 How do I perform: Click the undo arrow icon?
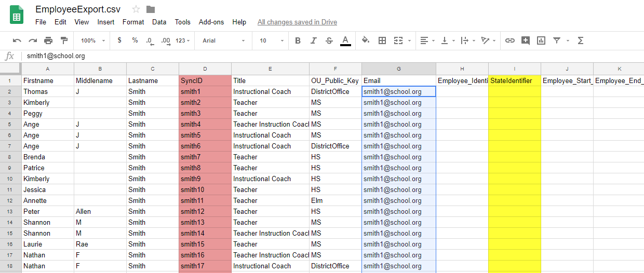tap(17, 40)
